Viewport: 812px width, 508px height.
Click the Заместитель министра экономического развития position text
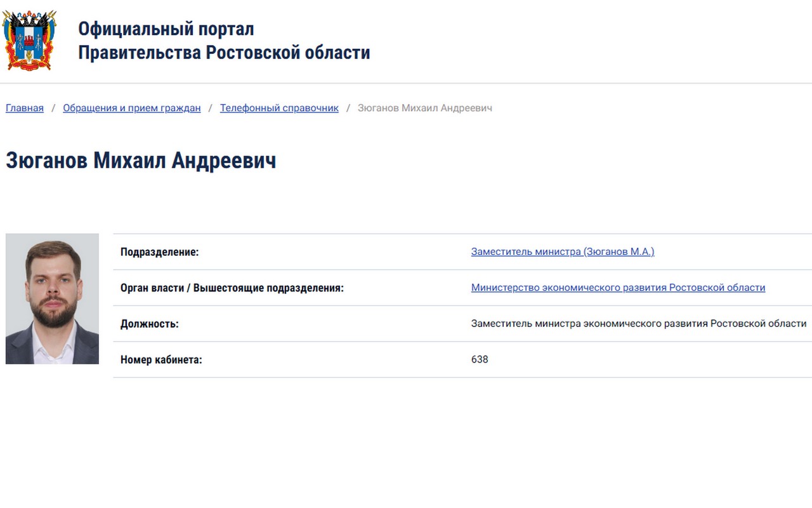[x=639, y=323]
